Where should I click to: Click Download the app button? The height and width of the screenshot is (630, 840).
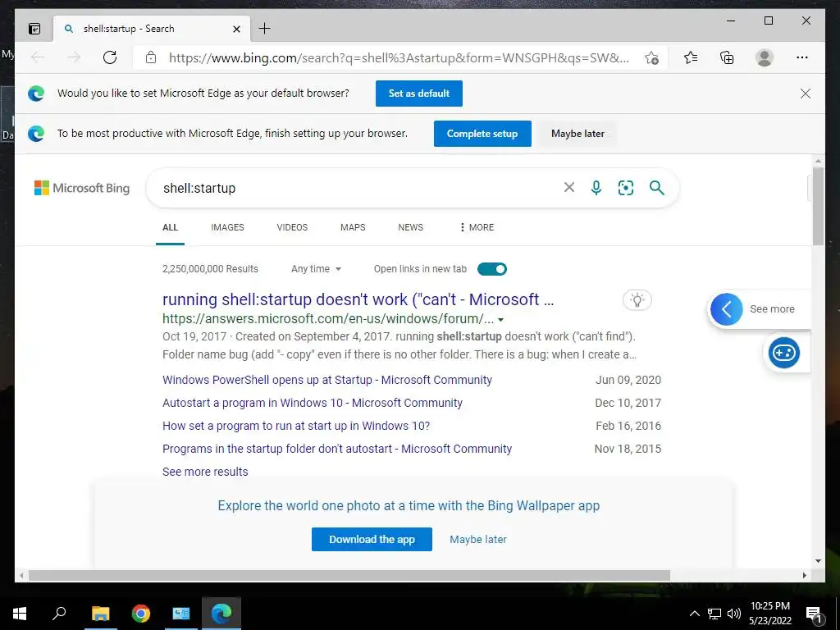click(372, 540)
